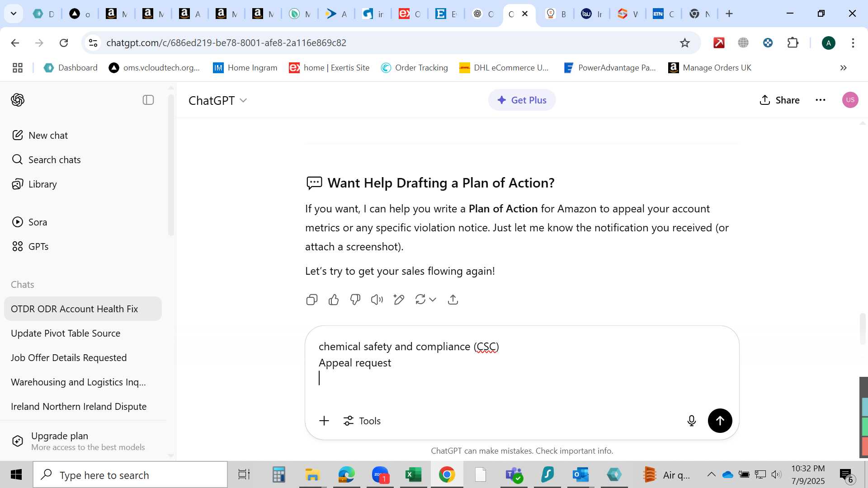Click the Chrome extensions puzzle icon
Screen dimensions: 868x488
pos(793,43)
